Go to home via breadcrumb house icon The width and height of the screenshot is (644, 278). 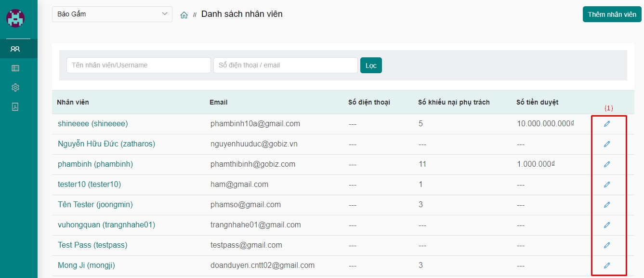(184, 15)
